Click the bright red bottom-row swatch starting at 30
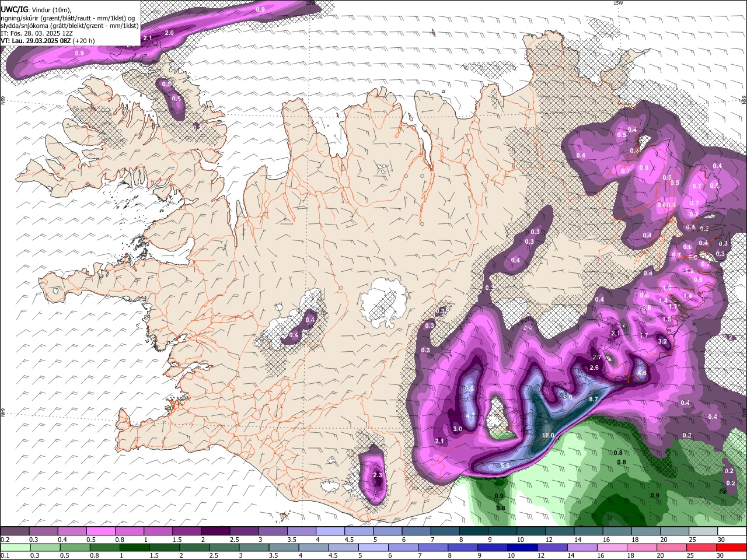The width and height of the screenshot is (747, 560). [x=732, y=548]
